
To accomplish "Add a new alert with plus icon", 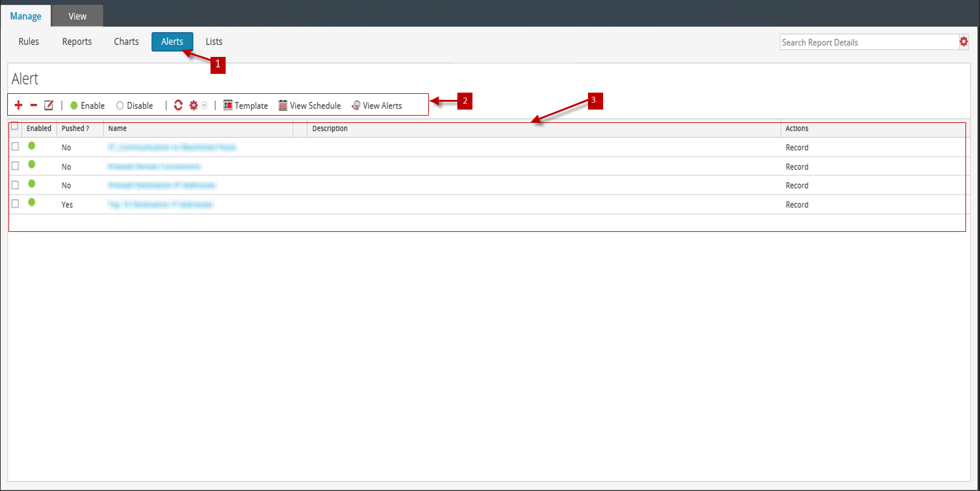I will pos(19,105).
